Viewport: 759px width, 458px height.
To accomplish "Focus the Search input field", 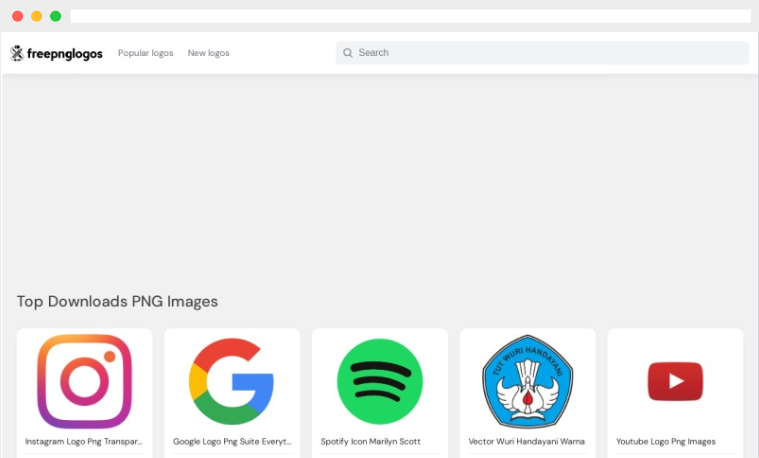I will (542, 53).
